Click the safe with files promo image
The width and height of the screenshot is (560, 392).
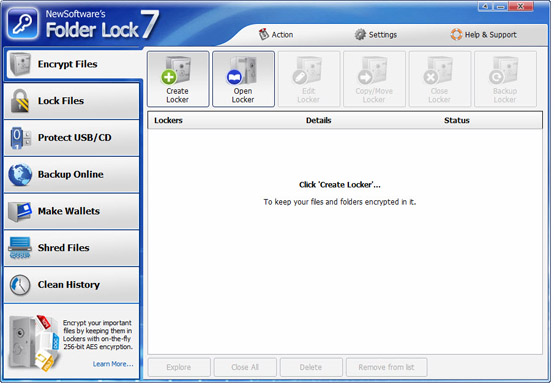click(34, 343)
